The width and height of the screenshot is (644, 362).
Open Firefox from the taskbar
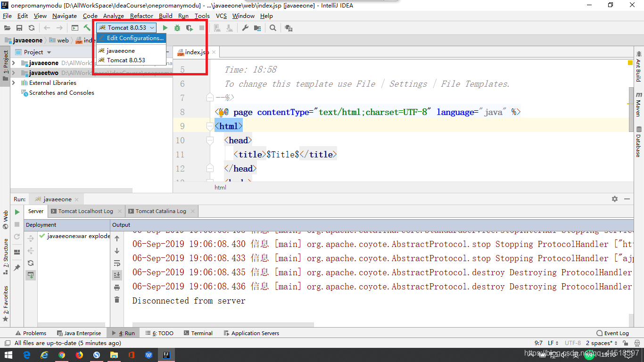coord(79,355)
